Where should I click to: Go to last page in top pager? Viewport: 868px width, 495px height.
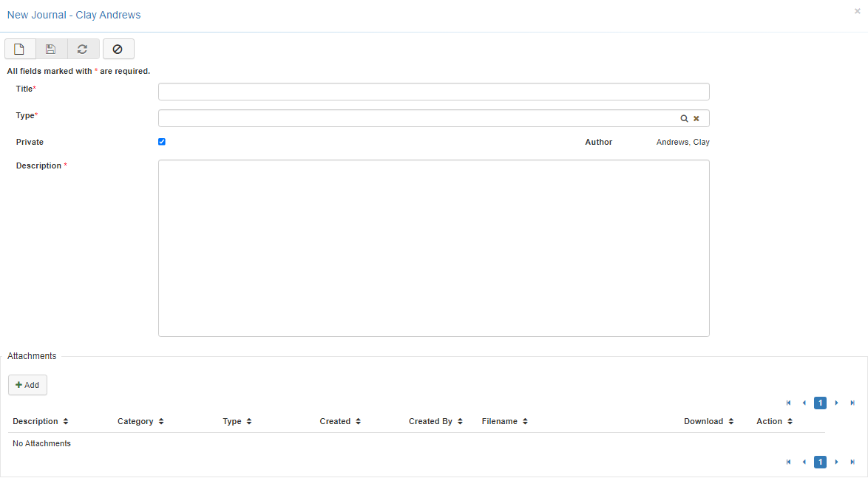[x=852, y=403]
